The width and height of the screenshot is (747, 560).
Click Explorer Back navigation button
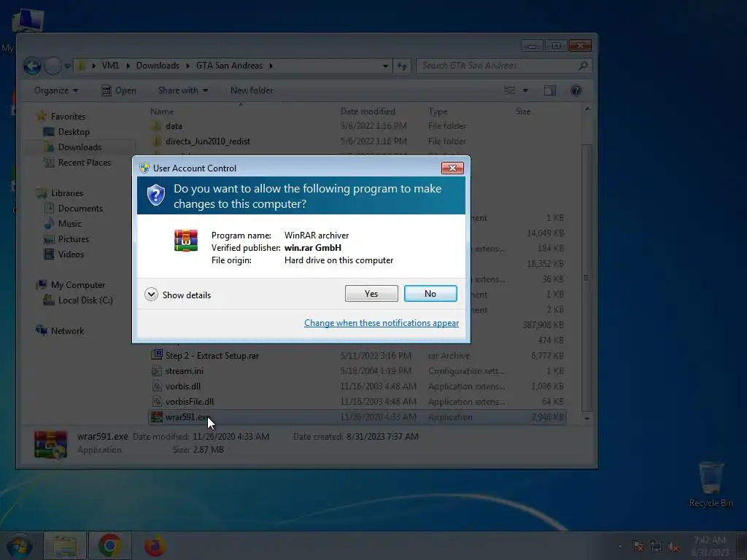32,66
